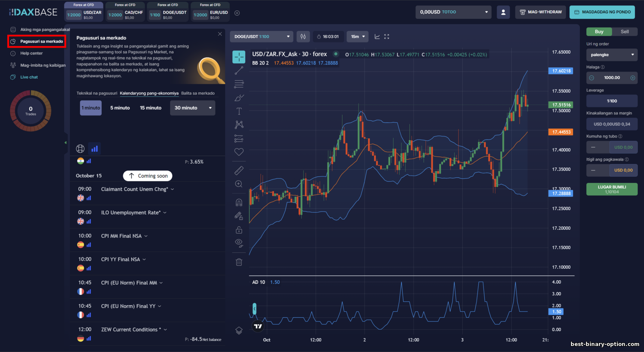Viewport: 644px width, 352px height.
Task: Click the trash icon to remove drawings
Action: click(x=239, y=262)
